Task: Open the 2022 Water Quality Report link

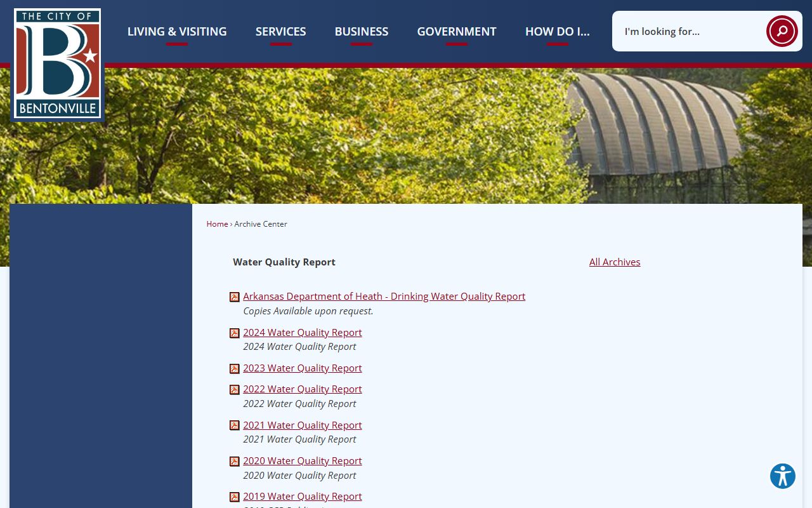Action: point(302,389)
